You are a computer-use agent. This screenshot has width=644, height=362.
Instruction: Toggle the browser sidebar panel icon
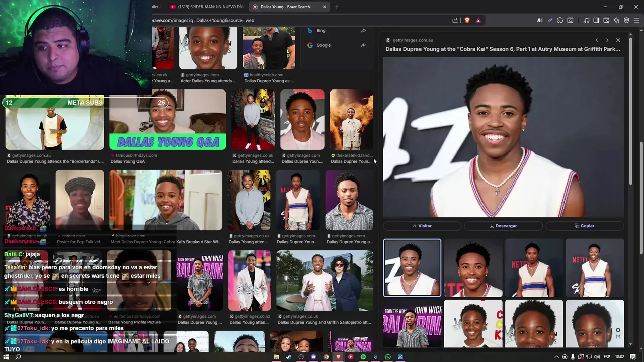click(596, 20)
